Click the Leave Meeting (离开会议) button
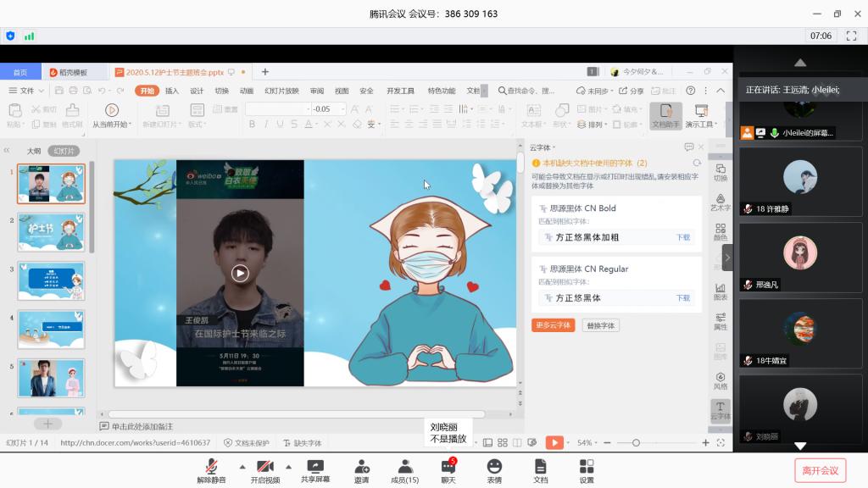 [820, 470]
